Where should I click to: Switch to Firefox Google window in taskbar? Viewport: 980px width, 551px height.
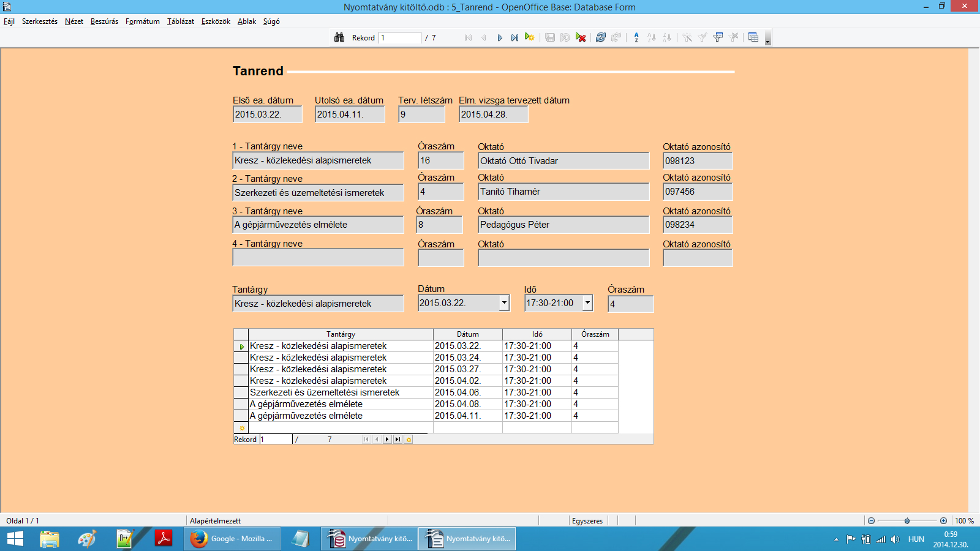[232, 539]
